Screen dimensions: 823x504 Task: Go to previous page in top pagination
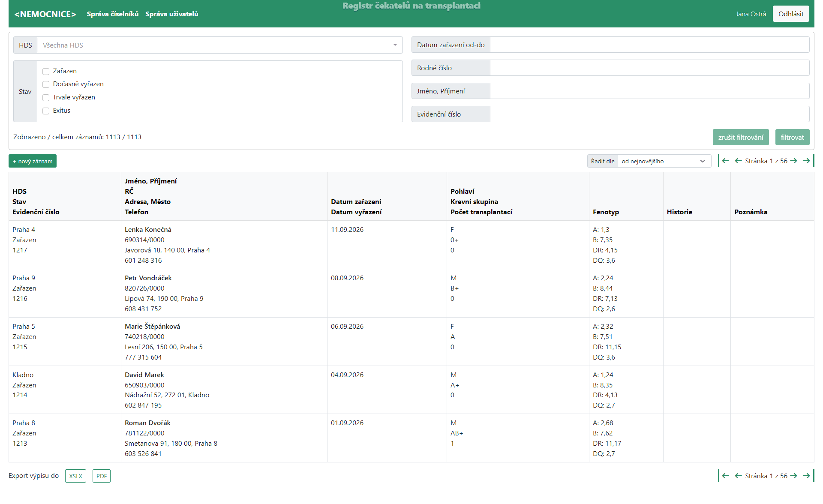(738, 161)
